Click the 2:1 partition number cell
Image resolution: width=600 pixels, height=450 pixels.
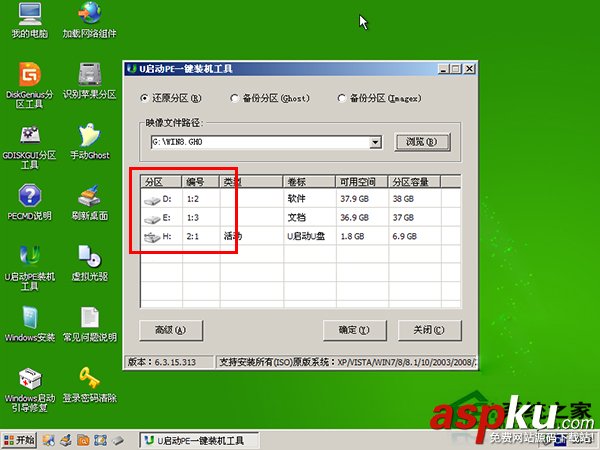(x=193, y=236)
